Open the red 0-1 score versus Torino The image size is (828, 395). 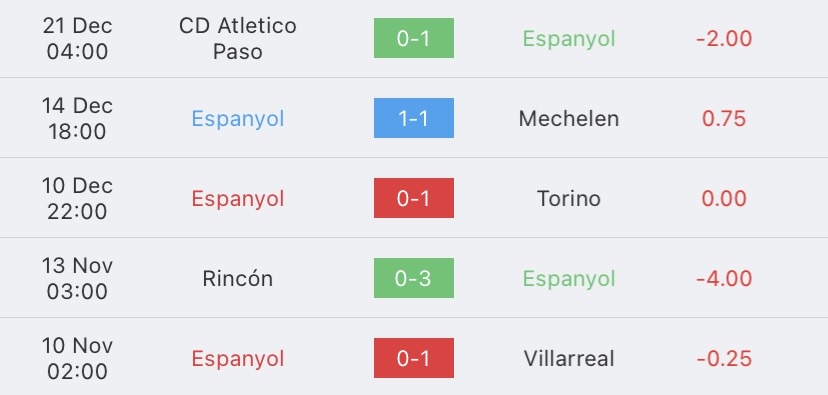coord(413,198)
